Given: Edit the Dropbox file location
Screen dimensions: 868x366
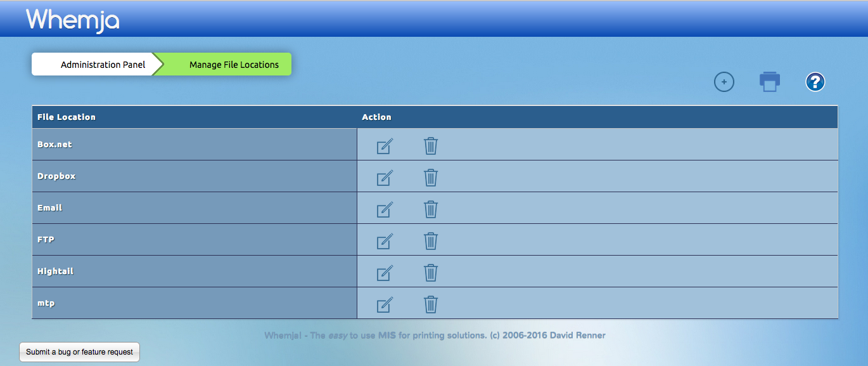Looking at the screenshot, I should click(x=385, y=178).
